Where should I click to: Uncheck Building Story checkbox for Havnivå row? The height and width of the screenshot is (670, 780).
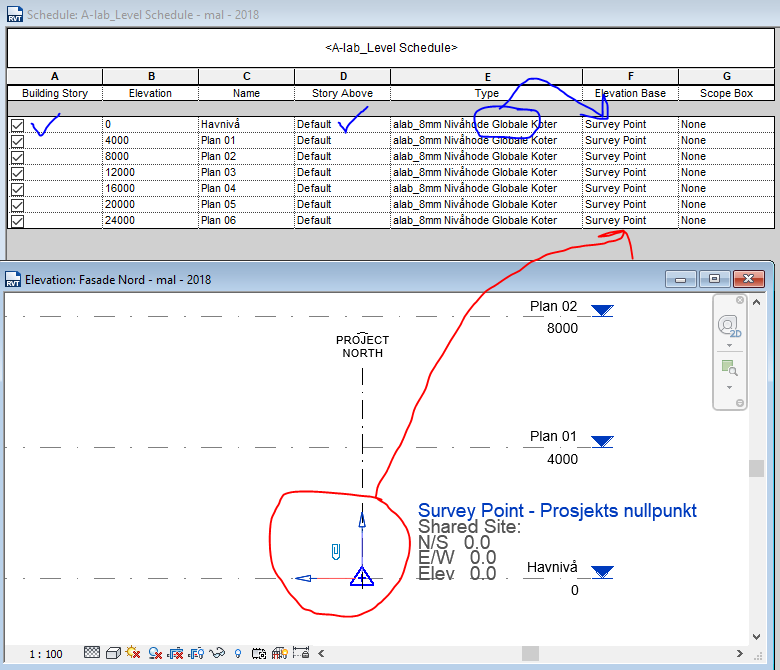click(17, 125)
